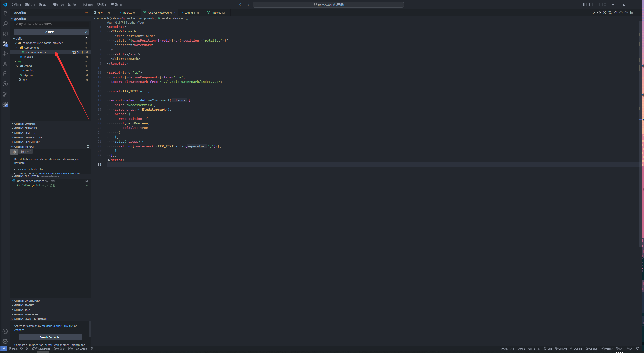Image resolution: width=644 pixels, height=353 pixels.
Task: Stage changes plus icon for receiver-view.vue
Action: pos(82,52)
